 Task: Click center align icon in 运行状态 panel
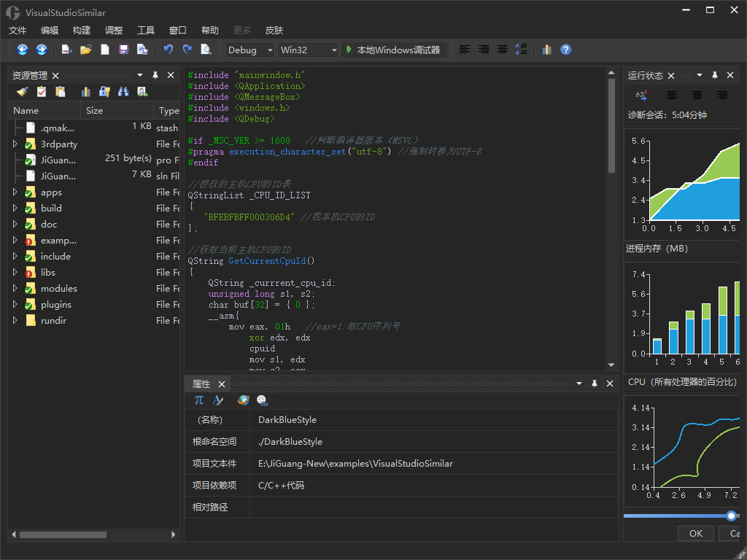point(697,96)
